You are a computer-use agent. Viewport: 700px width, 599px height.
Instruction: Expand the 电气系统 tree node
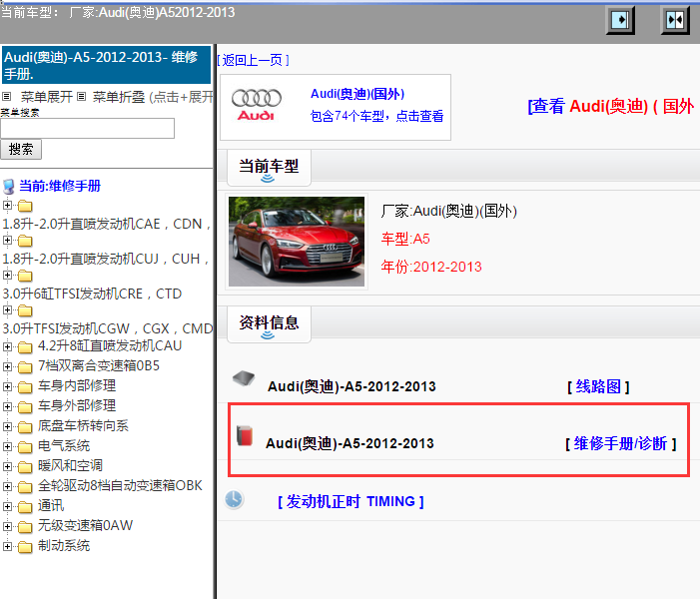[x=7, y=446]
